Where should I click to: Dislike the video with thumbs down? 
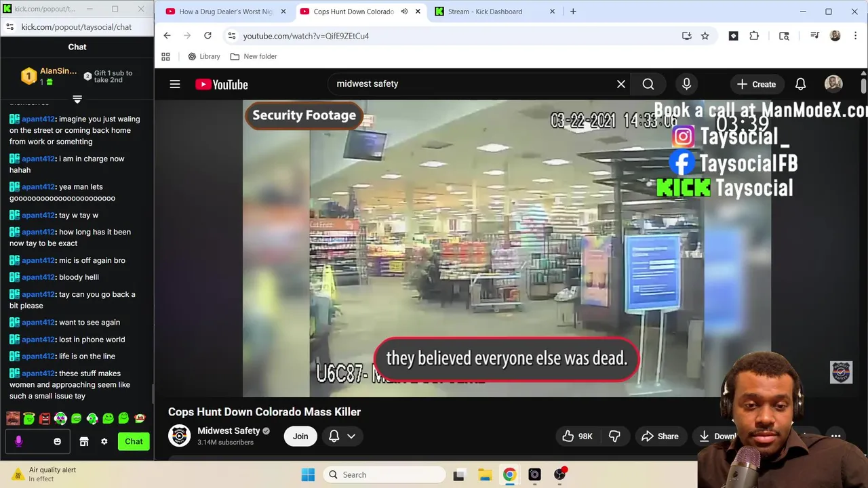615,436
